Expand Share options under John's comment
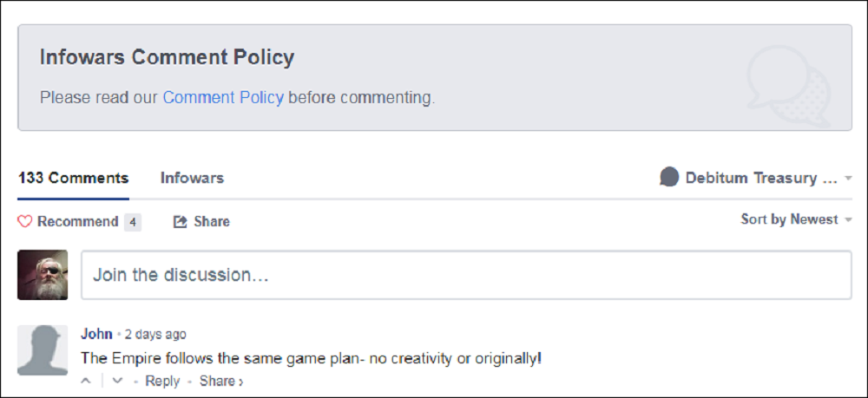The height and width of the screenshot is (398, 868). tap(220, 381)
